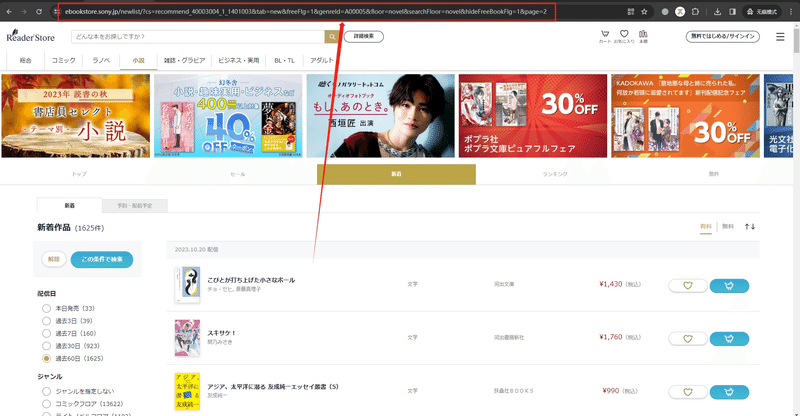The image size is (800, 416).
Task: Add スキサケ！ to cart
Action: 729,339
